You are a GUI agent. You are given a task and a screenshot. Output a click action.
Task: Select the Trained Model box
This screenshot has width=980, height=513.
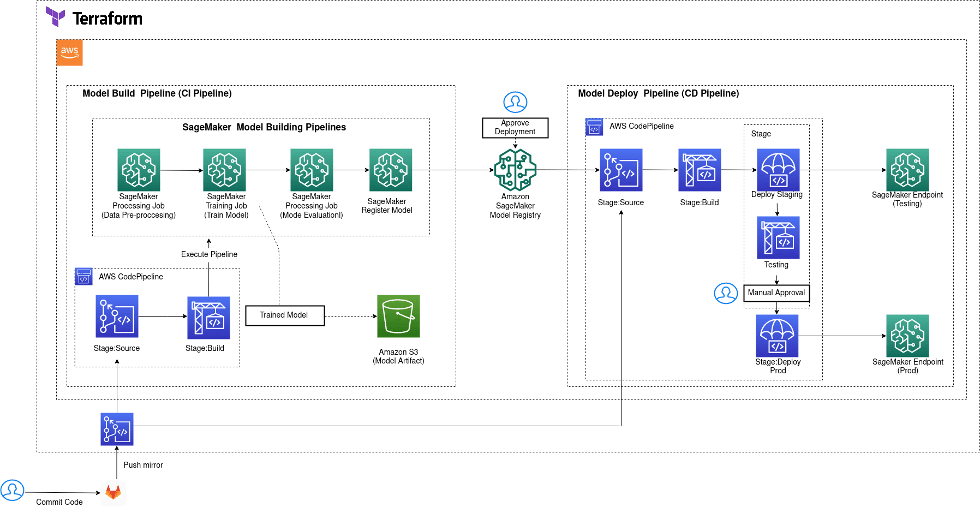(284, 315)
